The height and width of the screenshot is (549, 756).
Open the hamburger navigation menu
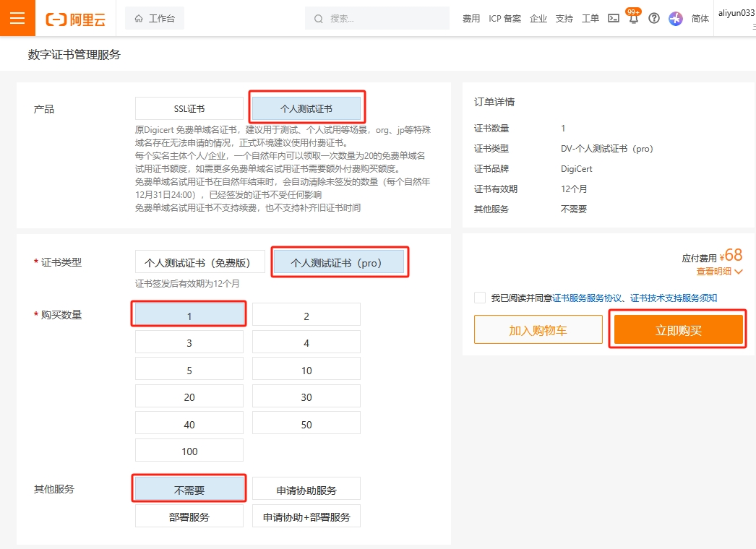[x=17, y=18]
